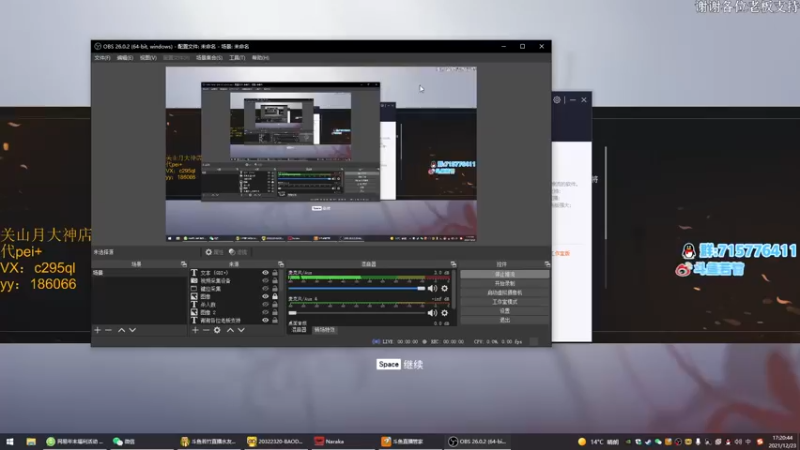Click the 停止推流 button
Viewport: 800px width, 450px height.
pos(505,274)
